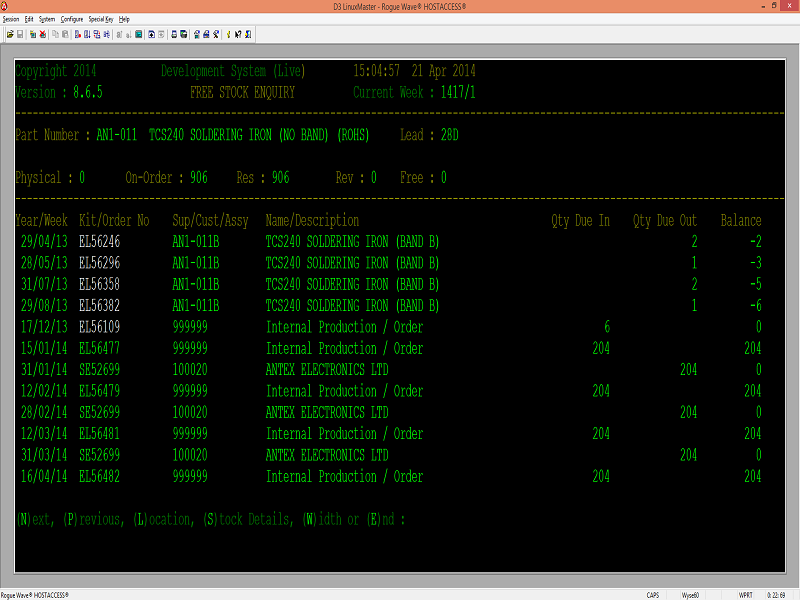The height and width of the screenshot is (600, 800).
Task: Click the tools wrench settings icon
Action: pos(216,34)
